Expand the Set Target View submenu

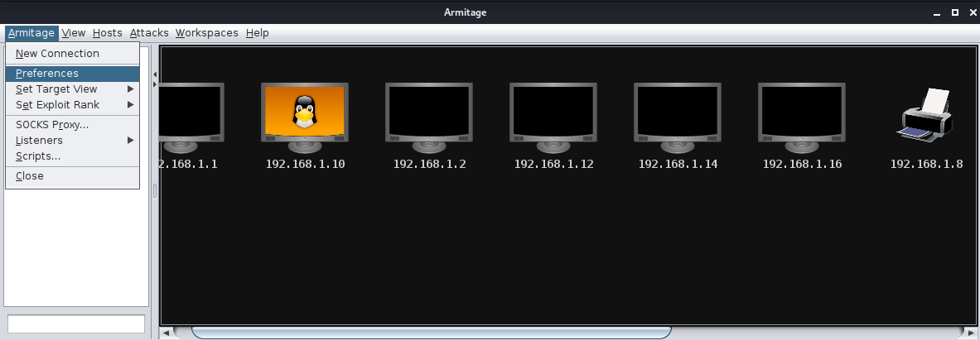point(73,89)
